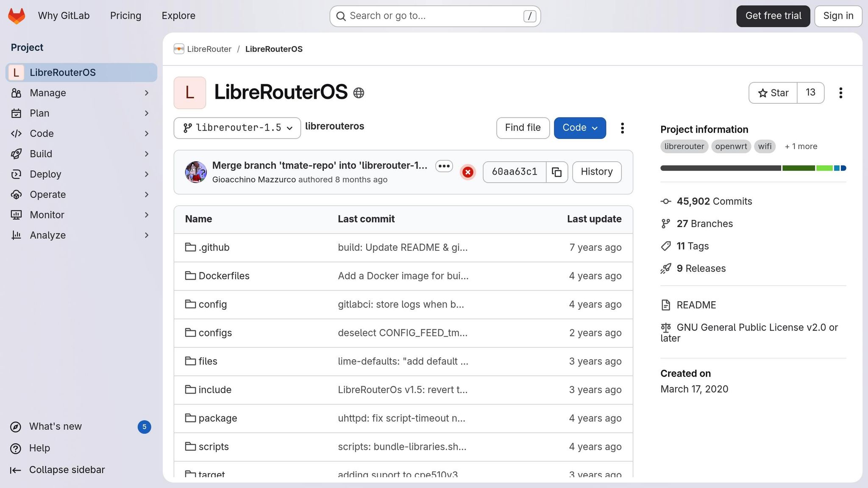Viewport: 868px width, 488px height.
Task: Open What's new compass icon in sidebar
Action: click(x=16, y=427)
